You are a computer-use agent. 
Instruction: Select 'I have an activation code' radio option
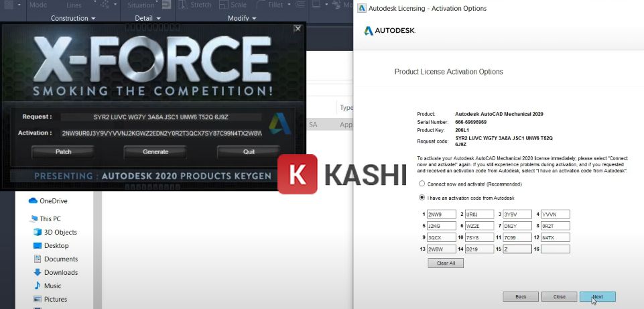(422, 198)
